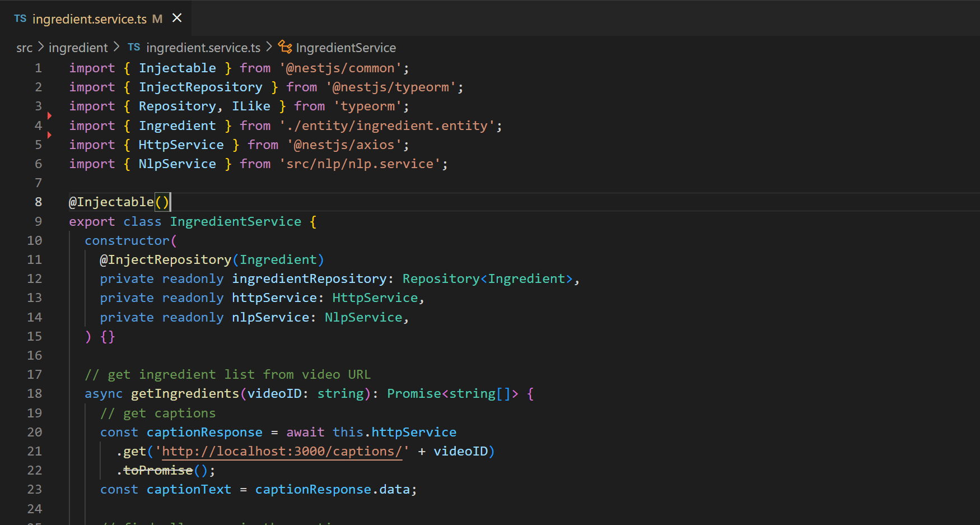This screenshot has width=980, height=525.
Task: Click the @InjectRepository(Ingredient) decorator
Action: point(212,259)
